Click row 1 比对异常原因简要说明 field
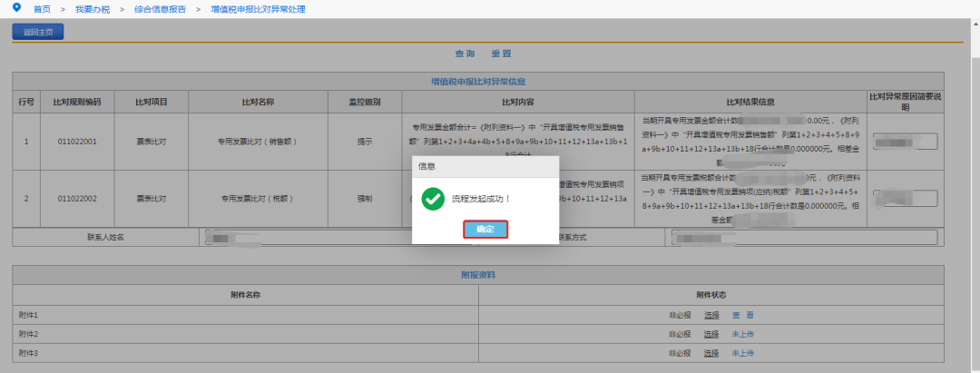 [x=905, y=142]
